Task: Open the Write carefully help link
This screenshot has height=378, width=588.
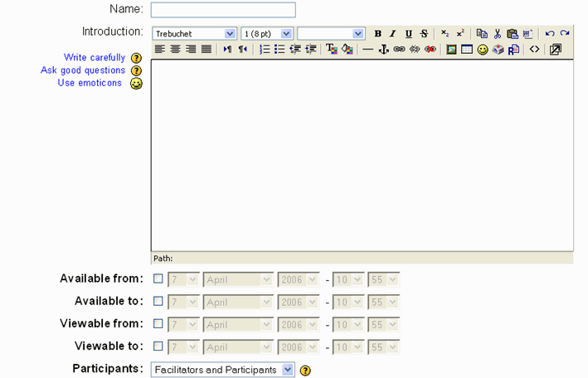Action: pyautogui.click(x=95, y=58)
